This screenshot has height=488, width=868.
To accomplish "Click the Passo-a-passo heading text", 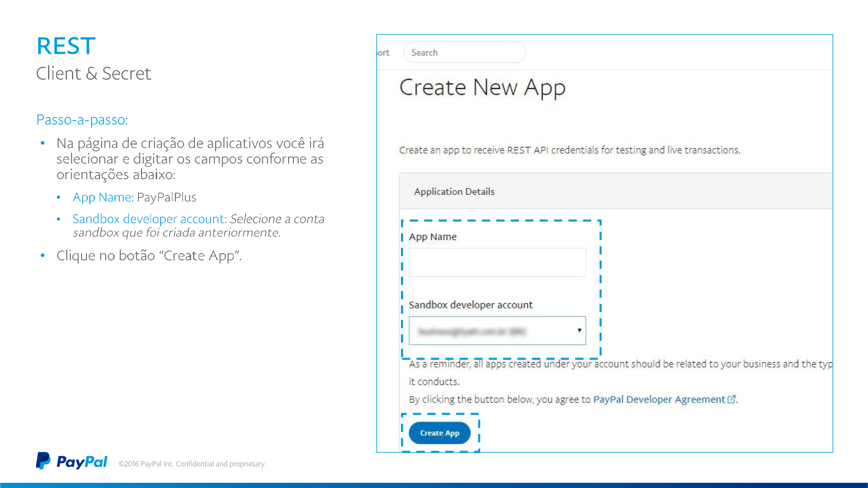I will point(82,120).
